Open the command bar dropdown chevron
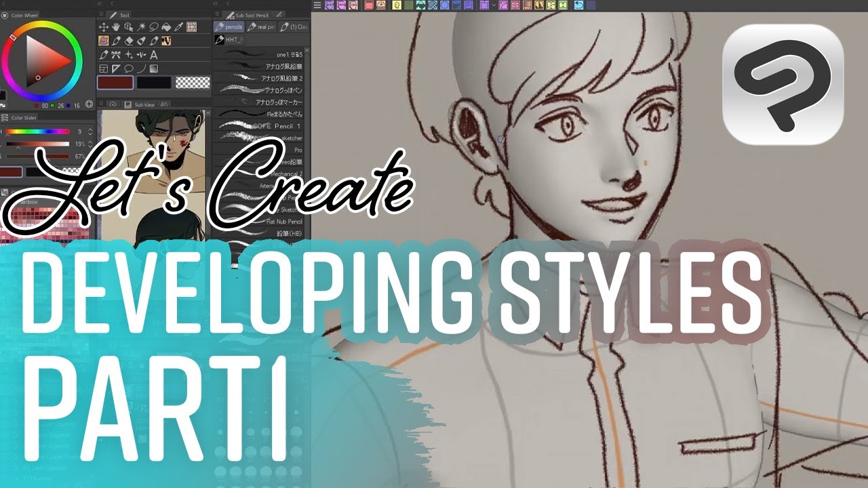 495,5
